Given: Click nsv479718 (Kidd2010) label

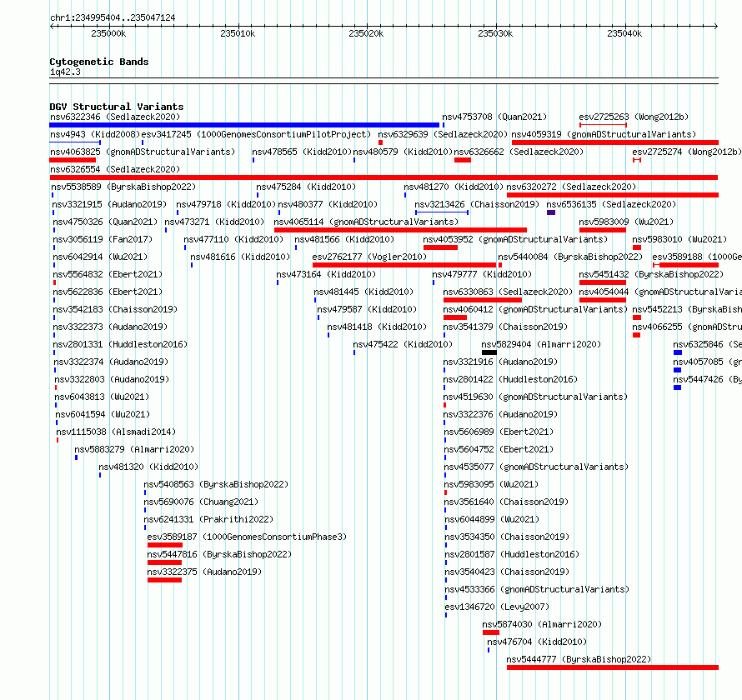Looking at the screenshot, I should click(x=226, y=204).
